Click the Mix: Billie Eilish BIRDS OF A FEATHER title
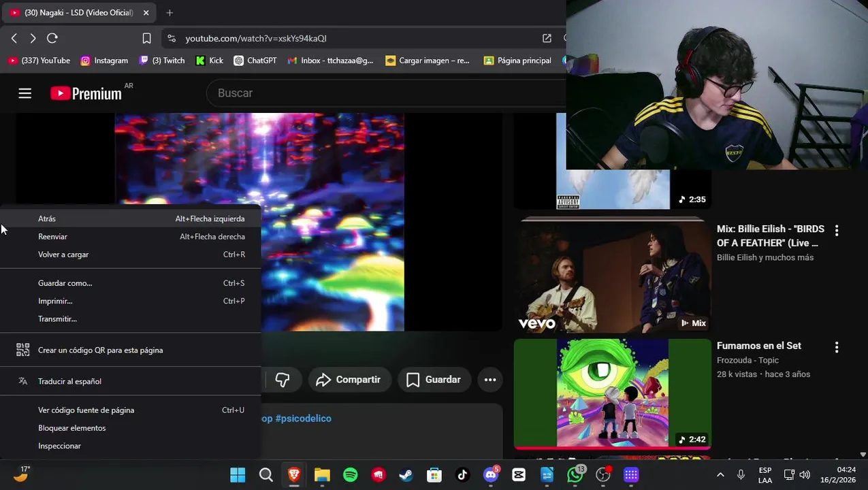This screenshot has height=490, width=868. click(771, 236)
